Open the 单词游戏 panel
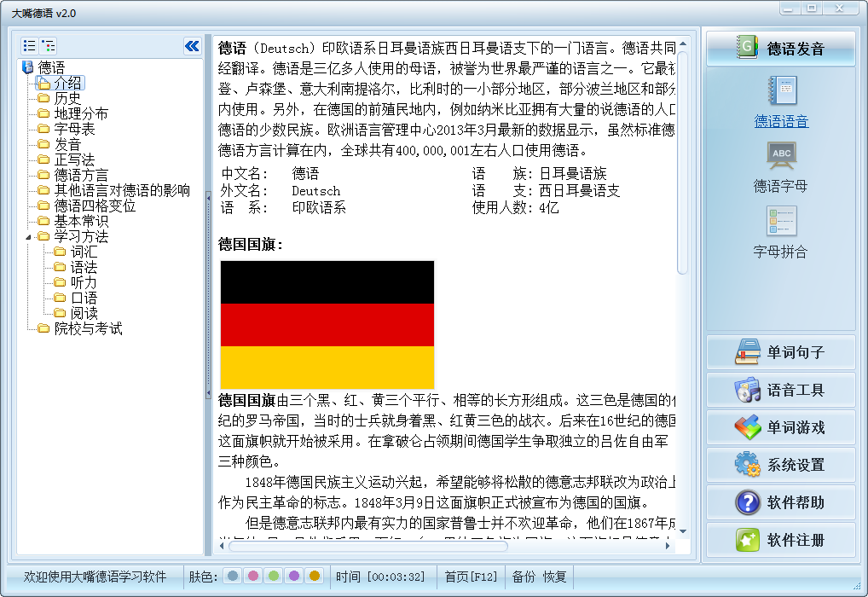 point(781,427)
